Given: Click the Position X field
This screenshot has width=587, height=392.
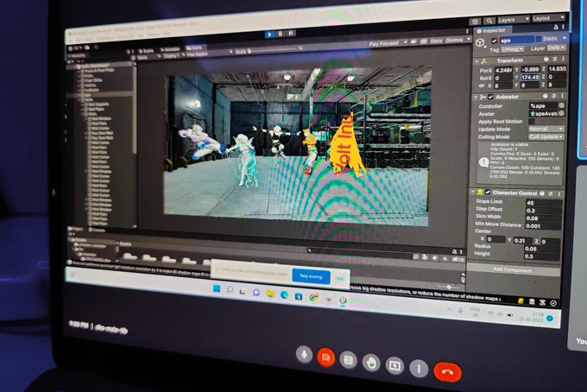Looking at the screenshot, I should coord(503,70).
